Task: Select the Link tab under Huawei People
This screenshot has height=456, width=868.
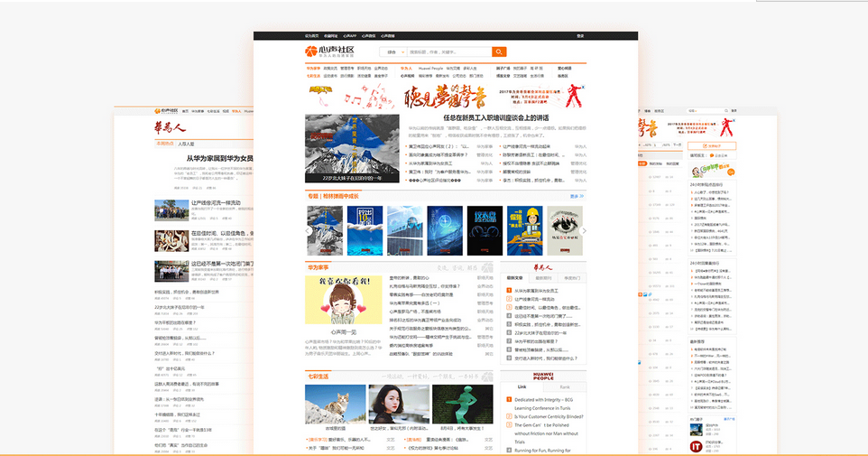Action: tap(522, 386)
